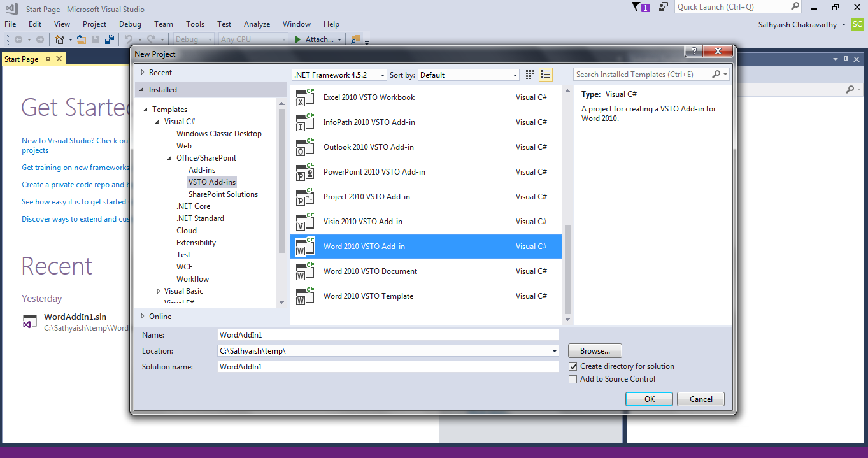The height and width of the screenshot is (458, 868).
Task: Expand the Visual Basic tree node
Action: click(x=158, y=291)
